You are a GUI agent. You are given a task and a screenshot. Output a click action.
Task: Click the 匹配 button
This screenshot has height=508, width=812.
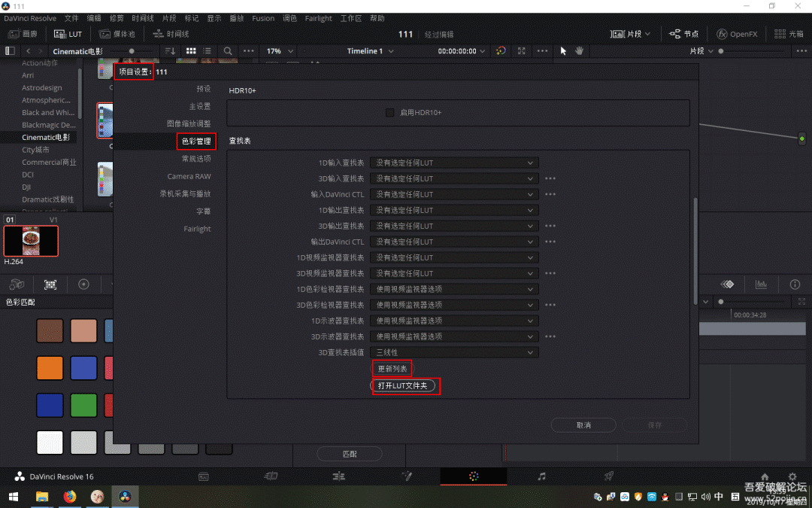[350, 454]
